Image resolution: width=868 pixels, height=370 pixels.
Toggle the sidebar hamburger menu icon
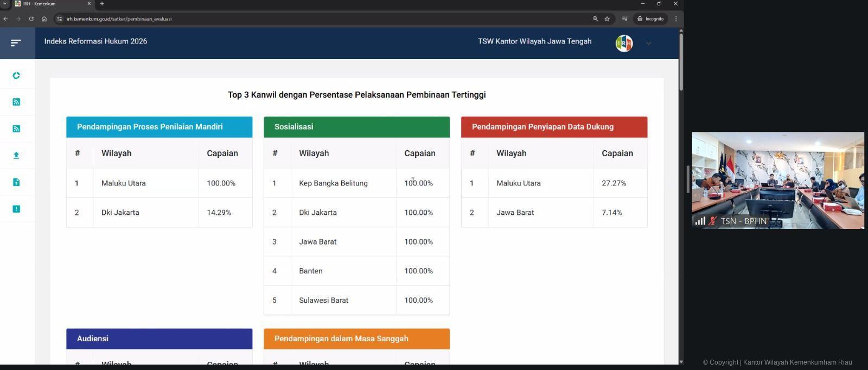click(x=16, y=42)
